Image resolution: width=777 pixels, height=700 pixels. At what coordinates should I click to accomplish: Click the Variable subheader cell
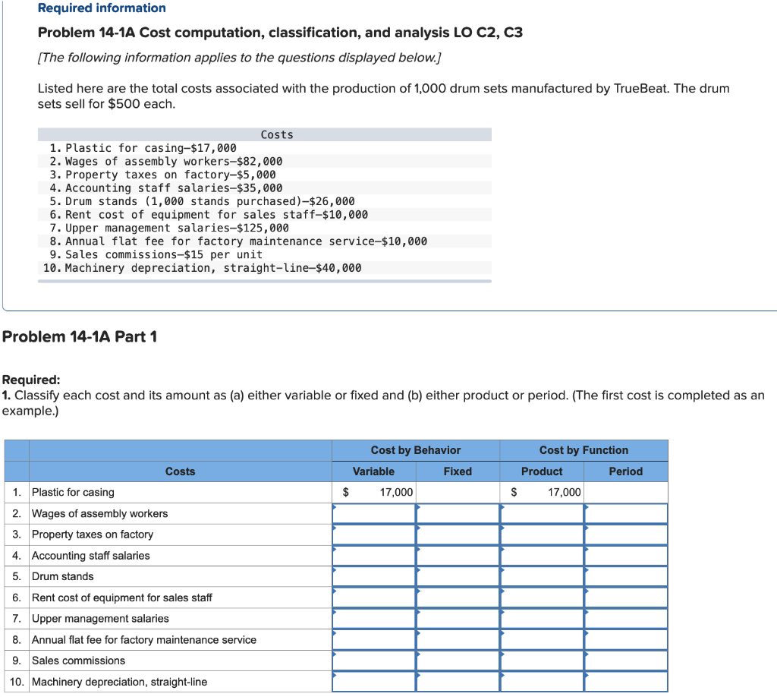tap(373, 471)
